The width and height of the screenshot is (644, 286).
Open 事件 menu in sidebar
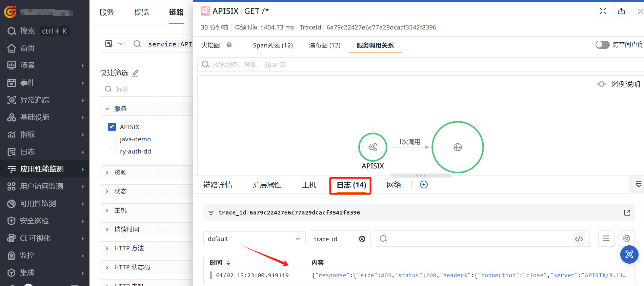(x=45, y=83)
